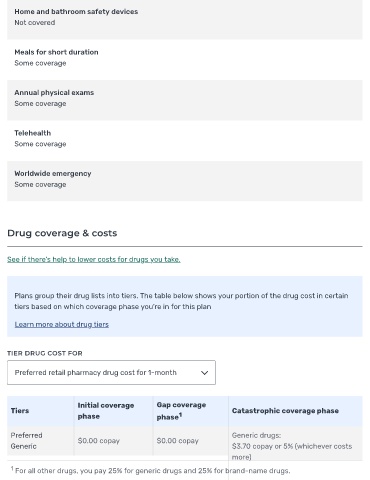Click the blue drug tiers info box text
The width and height of the screenshot is (370, 480).
[x=181, y=301]
